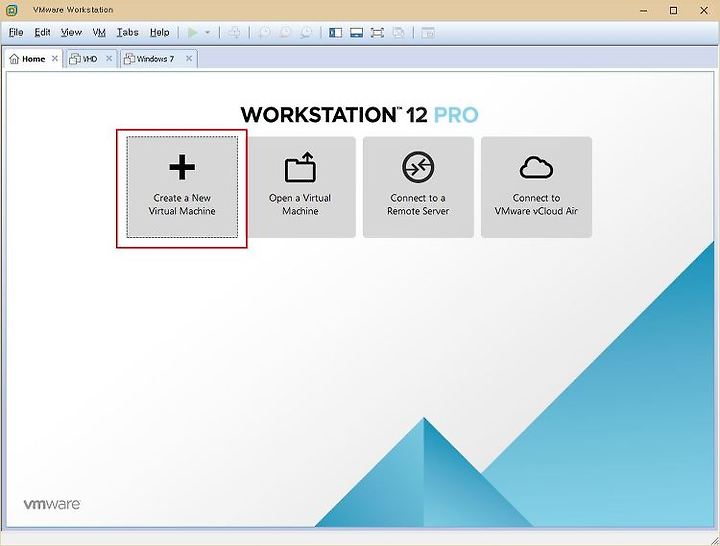Click the Revert to Snapshot toolbar icon
720x546 pixels.
point(285,33)
